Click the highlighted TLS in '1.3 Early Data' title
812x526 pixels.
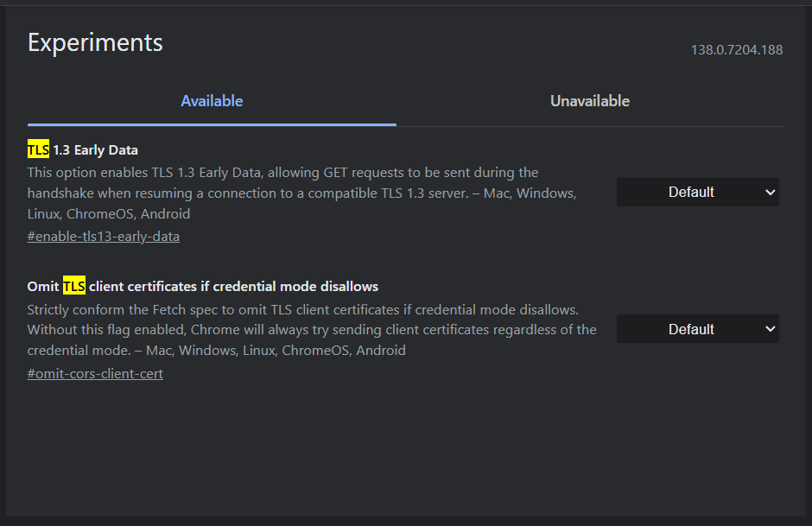[38, 150]
